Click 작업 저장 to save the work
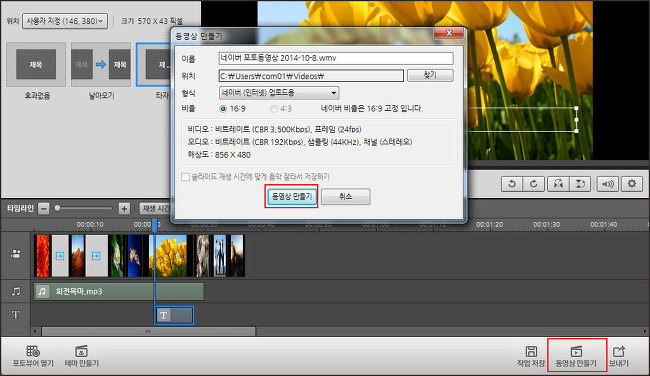This screenshot has height=376, width=650. click(531, 356)
